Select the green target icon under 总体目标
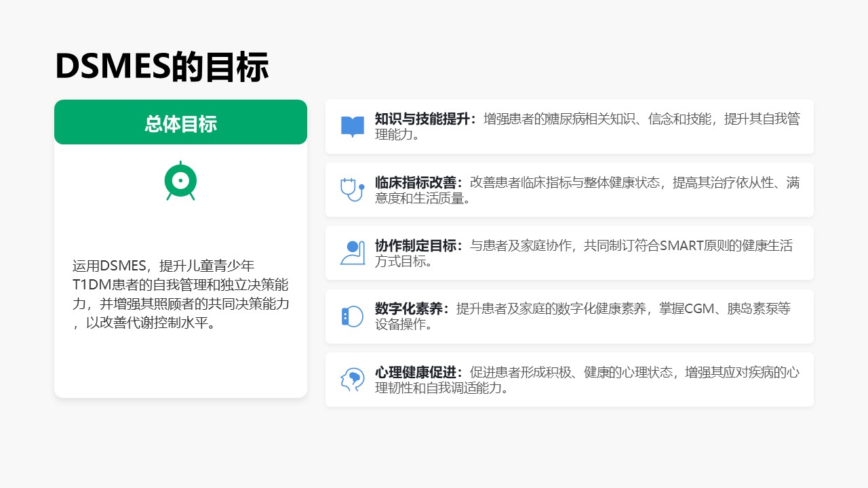 tap(180, 180)
